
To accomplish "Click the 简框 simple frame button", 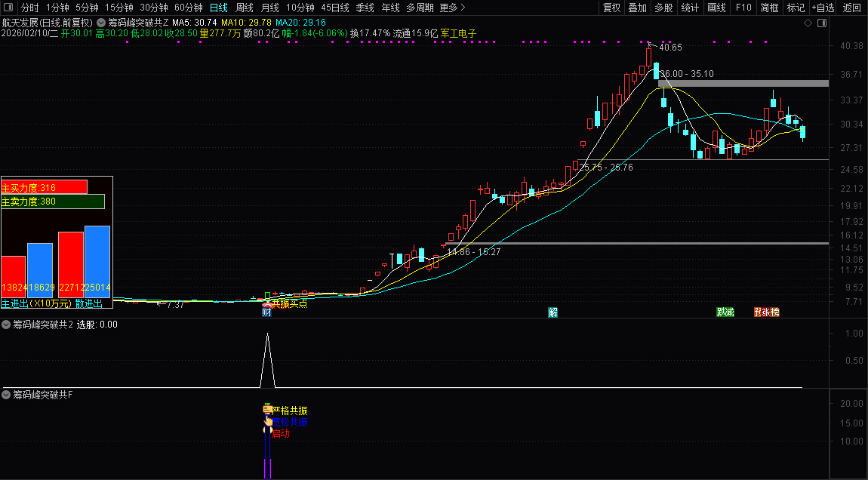I will coord(769,8).
